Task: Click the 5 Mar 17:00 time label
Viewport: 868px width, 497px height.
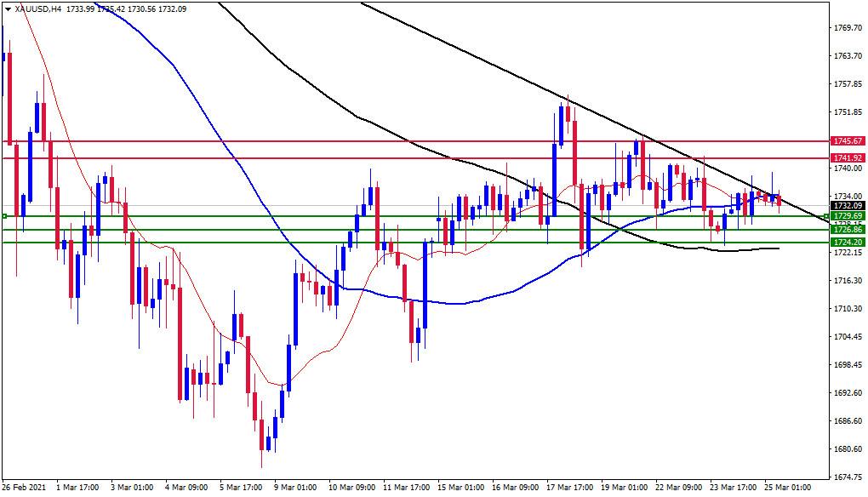Action: pos(241,488)
